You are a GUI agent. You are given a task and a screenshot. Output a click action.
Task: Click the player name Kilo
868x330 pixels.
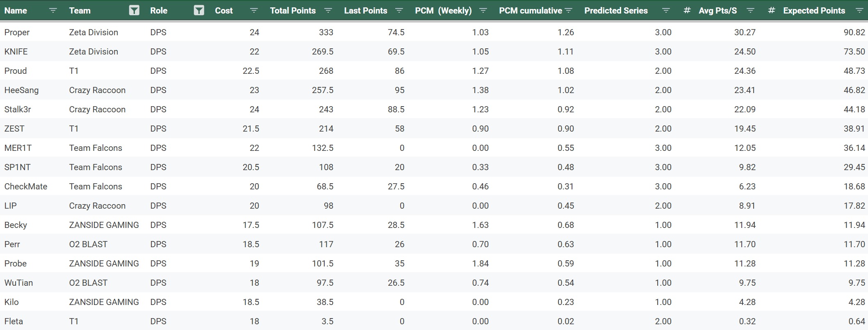coord(11,302)
